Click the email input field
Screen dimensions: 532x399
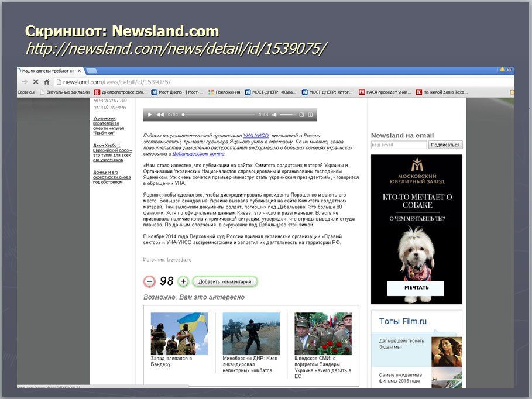click(x=399, y=145)
